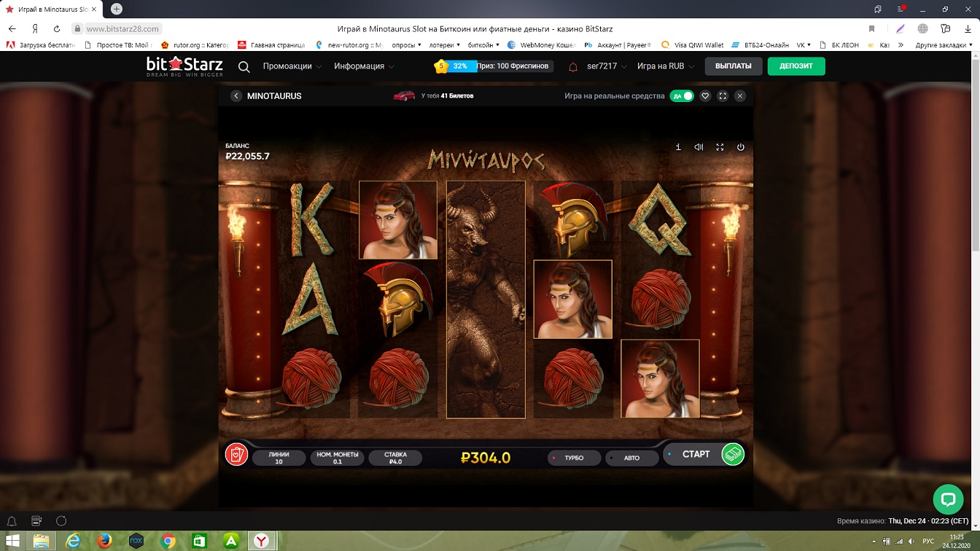Click the 32% prize progress bar
The width and height of the screenshot is (980, 551).
(460, 66)
